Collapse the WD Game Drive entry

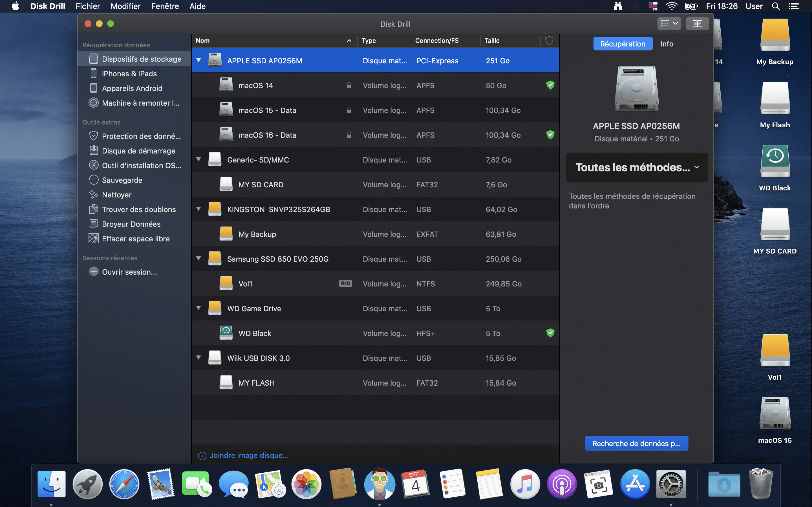tap(199, 308)
